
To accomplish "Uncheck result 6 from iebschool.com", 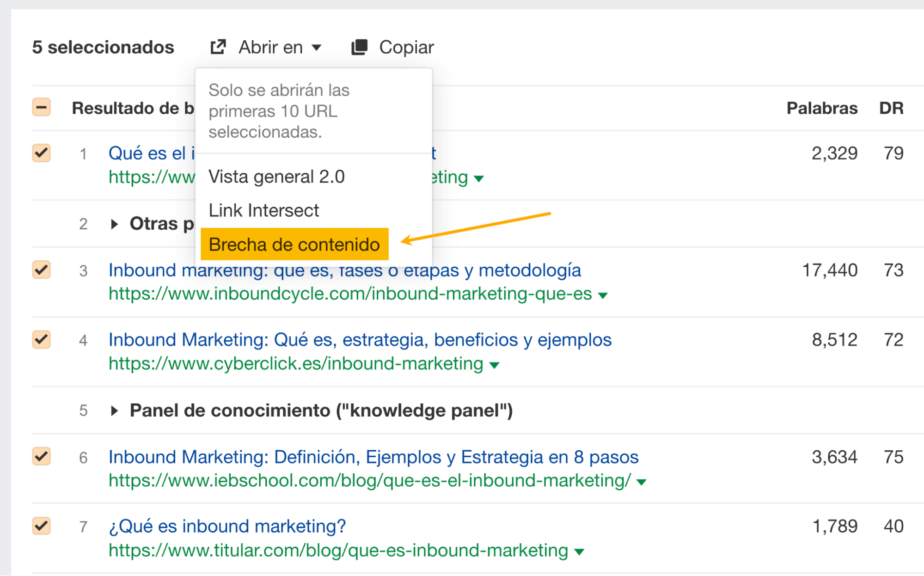I will pyautogui.click(x=41, y=457).
